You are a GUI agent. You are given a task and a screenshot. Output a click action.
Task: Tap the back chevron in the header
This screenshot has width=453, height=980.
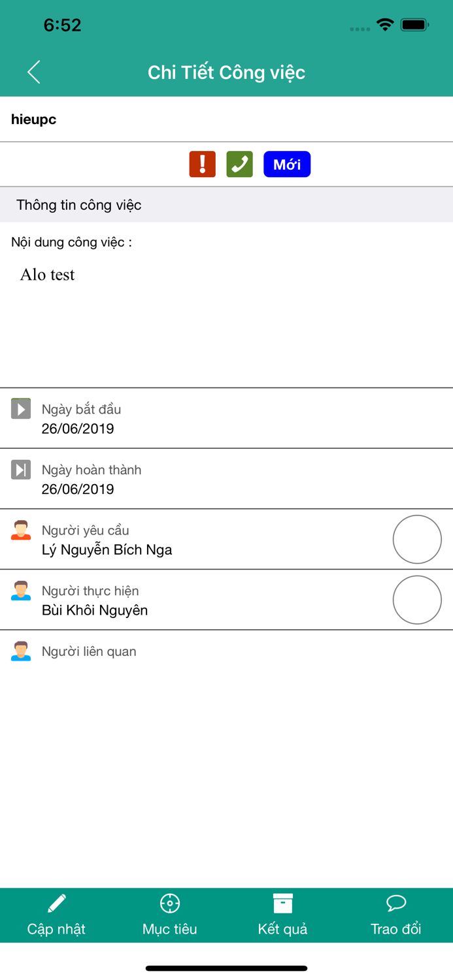[33, 72]
